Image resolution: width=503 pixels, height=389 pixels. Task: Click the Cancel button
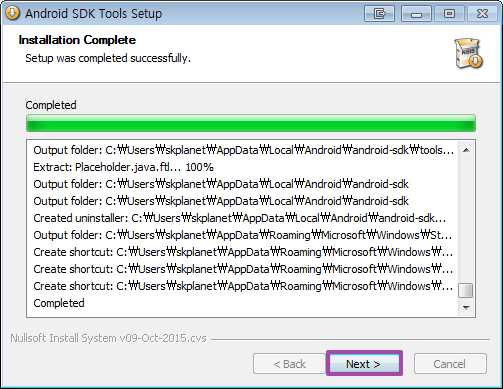click(450, 364)
